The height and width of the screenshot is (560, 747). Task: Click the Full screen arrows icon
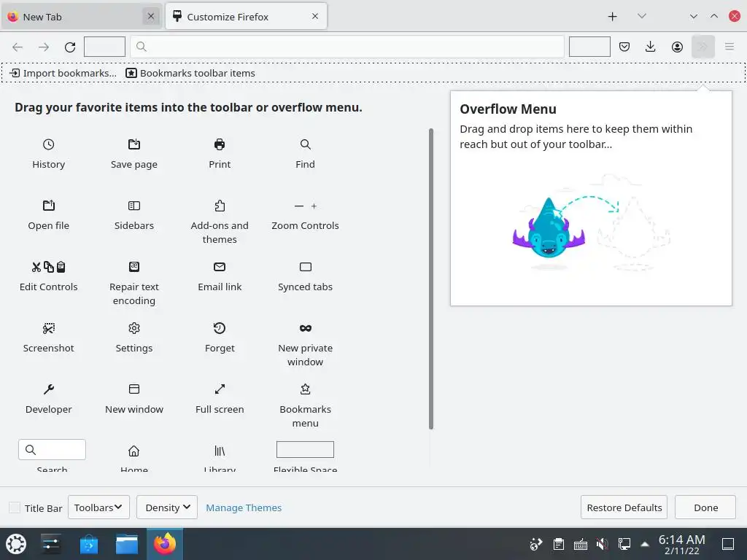220,389
